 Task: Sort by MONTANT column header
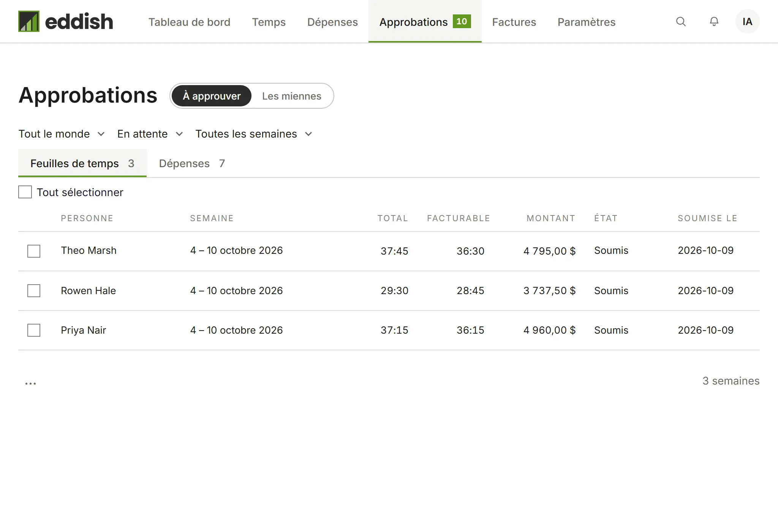pyautogui.click(x=551, y=218)
